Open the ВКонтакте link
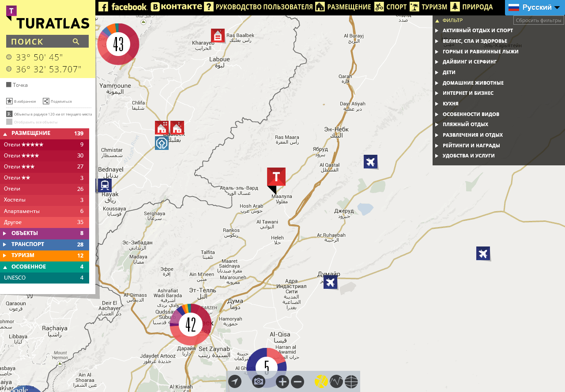 coord(176,7)
